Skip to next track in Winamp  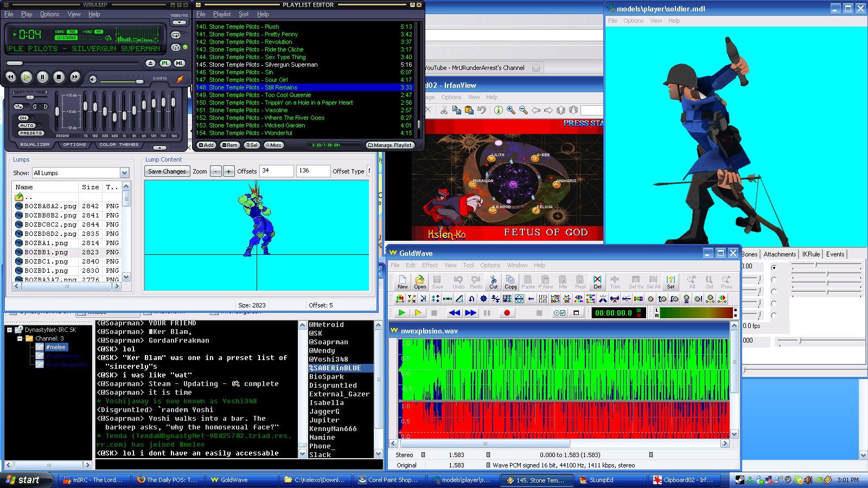(75, 77)
